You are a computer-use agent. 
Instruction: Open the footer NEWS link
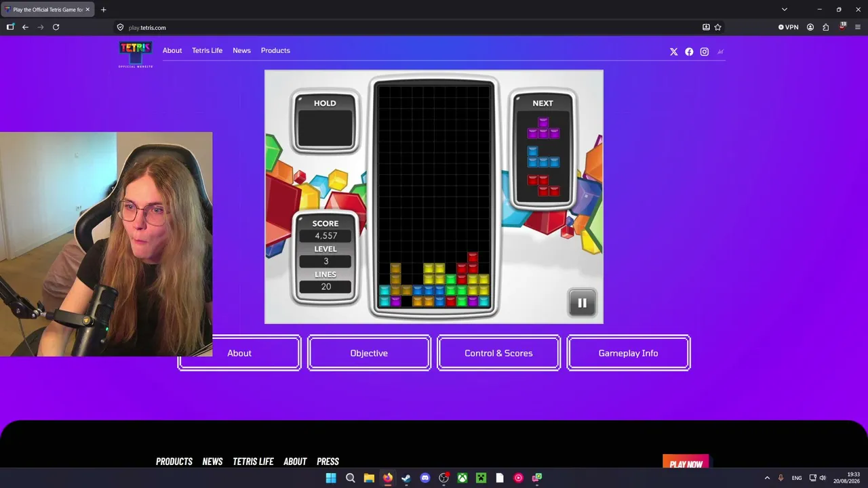coord(212,462)
